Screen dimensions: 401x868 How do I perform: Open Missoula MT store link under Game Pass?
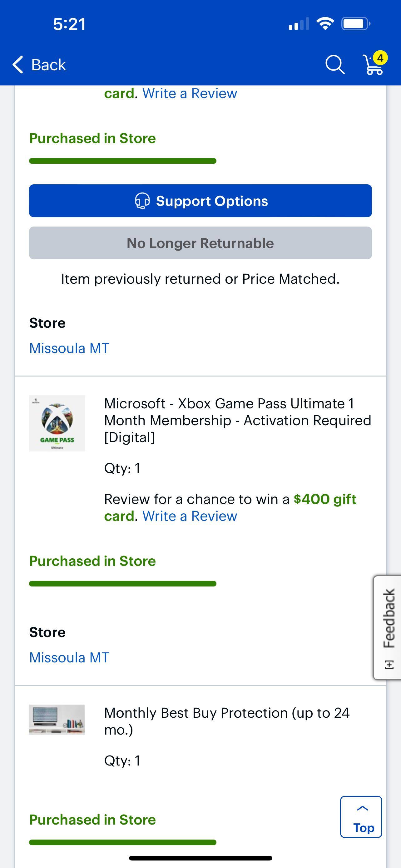pyautogui.click(x=69, y=657)
